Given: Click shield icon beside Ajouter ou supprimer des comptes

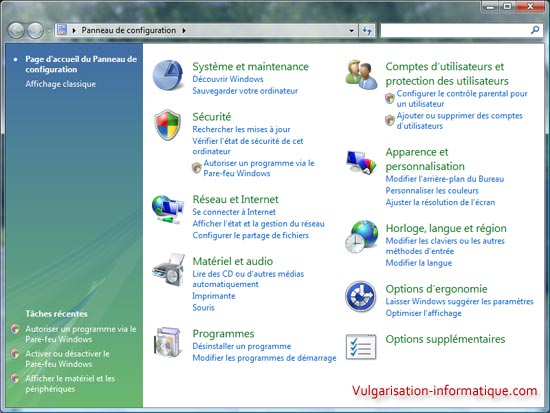Looking at the screenshot, I should (x=390, y=120).
